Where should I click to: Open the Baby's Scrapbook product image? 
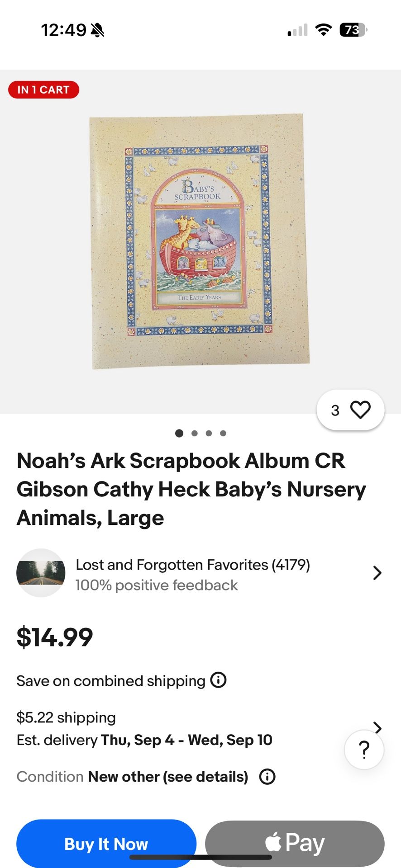(200, 241)
